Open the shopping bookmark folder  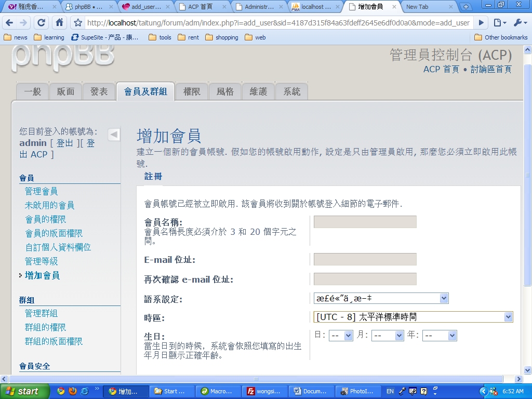click(222, 37)
